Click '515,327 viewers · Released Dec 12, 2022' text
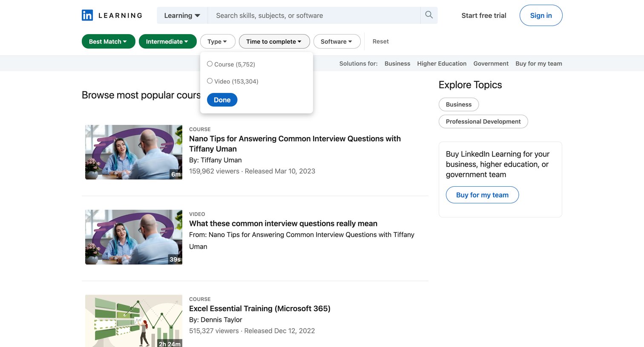The height and width of the screenshot is (347, 644). [x=252, y=331]
